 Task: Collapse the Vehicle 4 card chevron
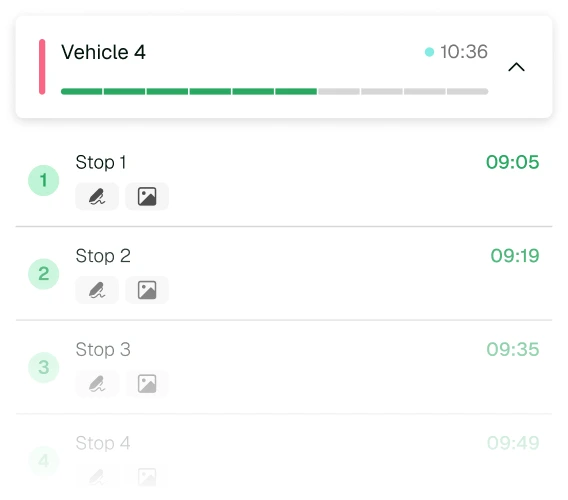pos(516,67)
